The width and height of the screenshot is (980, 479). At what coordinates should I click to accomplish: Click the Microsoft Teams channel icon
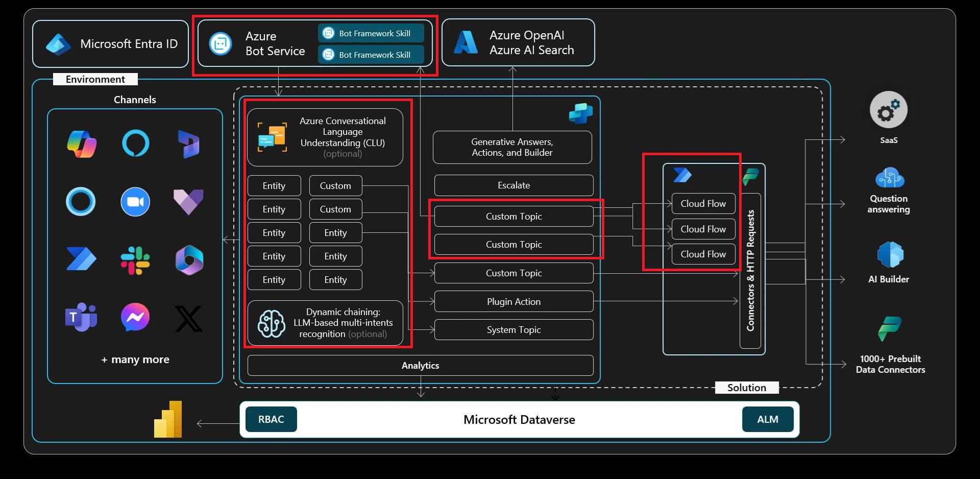point(81,318)
